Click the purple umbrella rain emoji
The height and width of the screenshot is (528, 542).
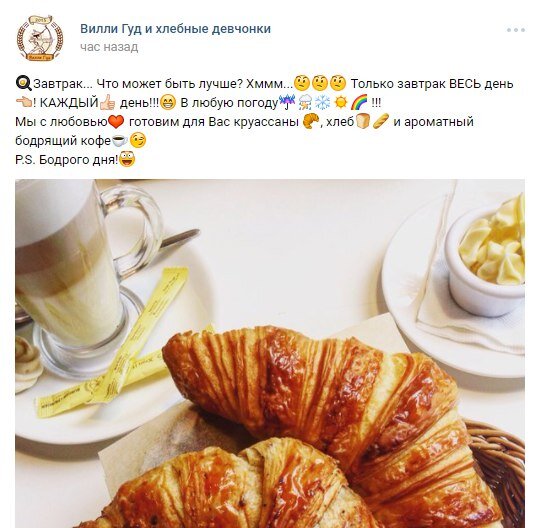point(287,102)
